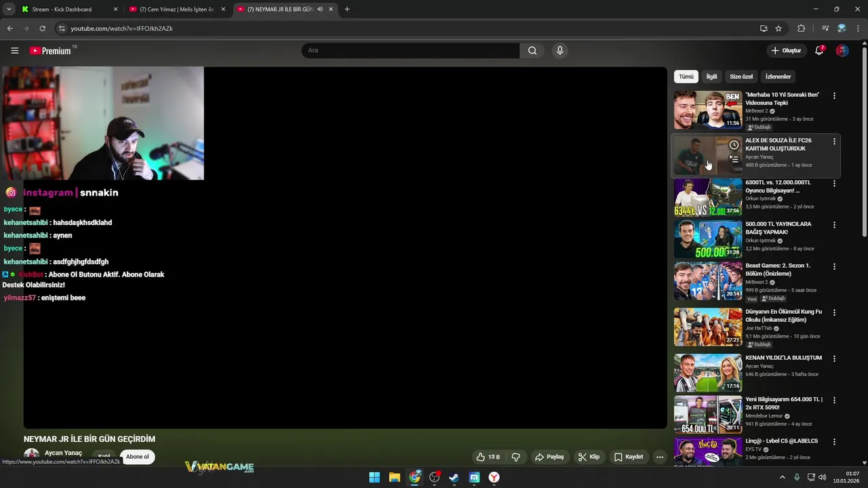Open Chrome profile avatar
868x488 pixels.
coord(842,28)
